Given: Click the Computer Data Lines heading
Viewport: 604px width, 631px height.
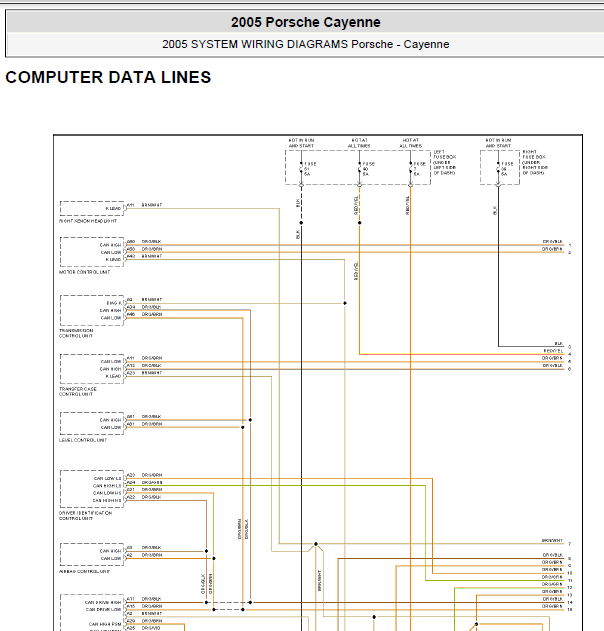Looking at the screenshot, I should [108, 77].
